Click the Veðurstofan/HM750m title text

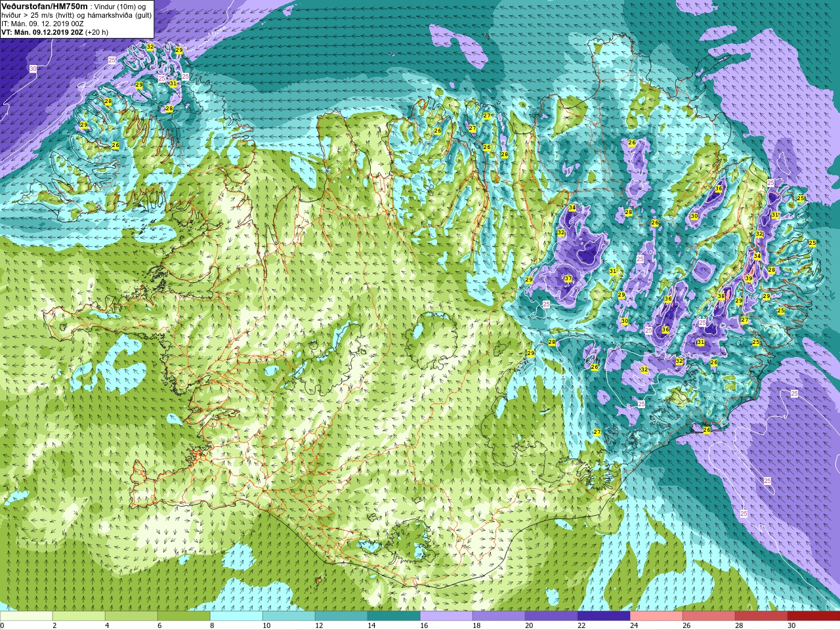click(x=43, y=6)
